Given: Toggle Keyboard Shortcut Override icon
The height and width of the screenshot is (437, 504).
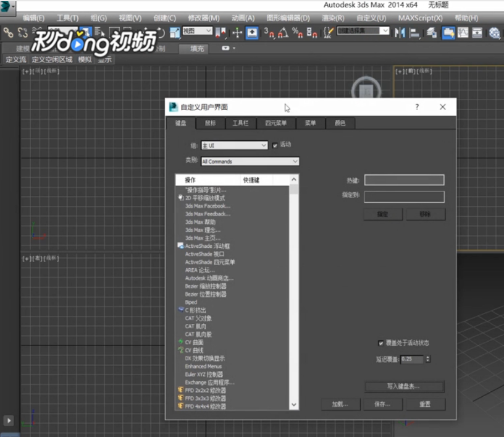Looking at the screenshot, I should (252, 33).
